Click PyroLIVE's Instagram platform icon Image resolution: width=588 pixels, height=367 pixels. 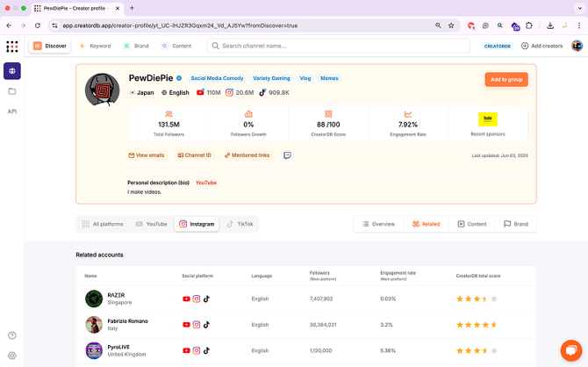click(x=196, y=350)
